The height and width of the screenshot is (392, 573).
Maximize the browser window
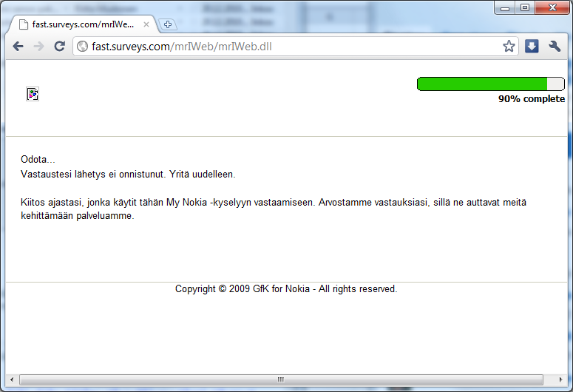(x=525, y=7)
